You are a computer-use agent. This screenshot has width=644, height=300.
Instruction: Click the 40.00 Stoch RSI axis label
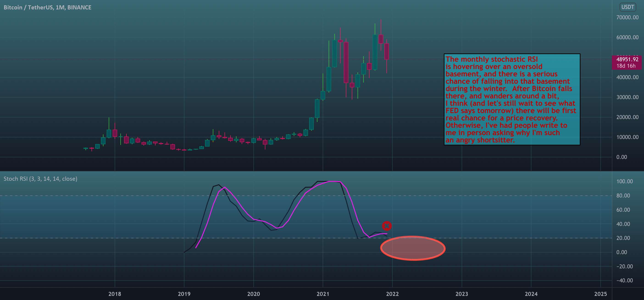point(623,224)
